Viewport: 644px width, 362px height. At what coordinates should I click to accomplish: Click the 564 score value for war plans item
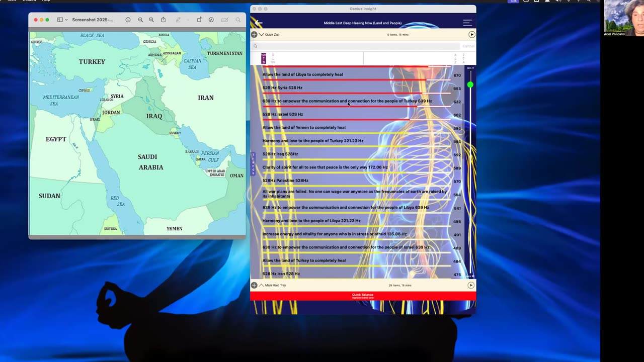click(457, 195)
